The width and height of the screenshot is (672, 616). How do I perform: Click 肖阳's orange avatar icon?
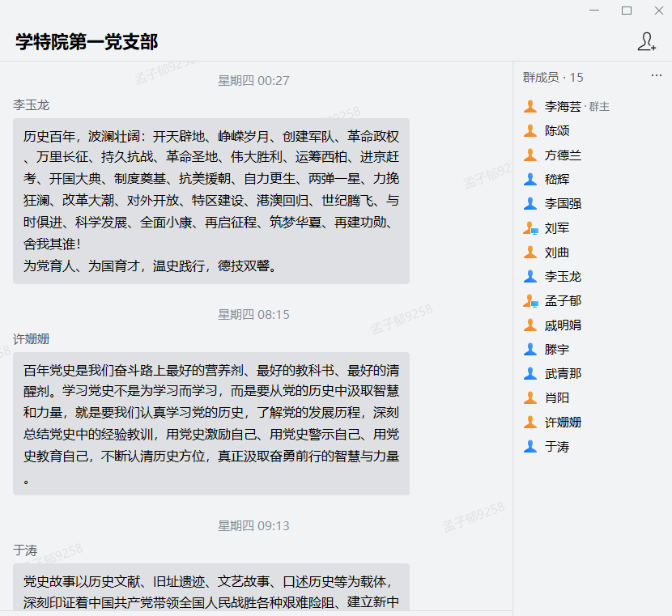tap(530, 397)
